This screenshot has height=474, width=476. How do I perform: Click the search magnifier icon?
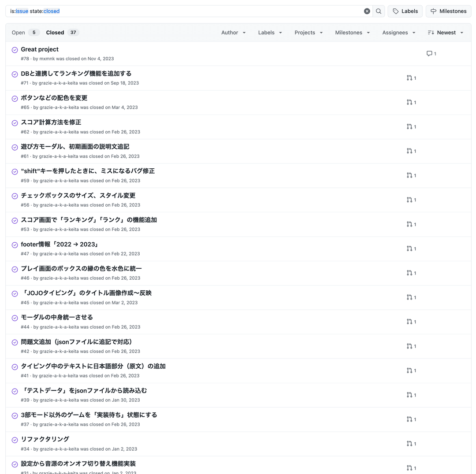click(x=378, y=11)
